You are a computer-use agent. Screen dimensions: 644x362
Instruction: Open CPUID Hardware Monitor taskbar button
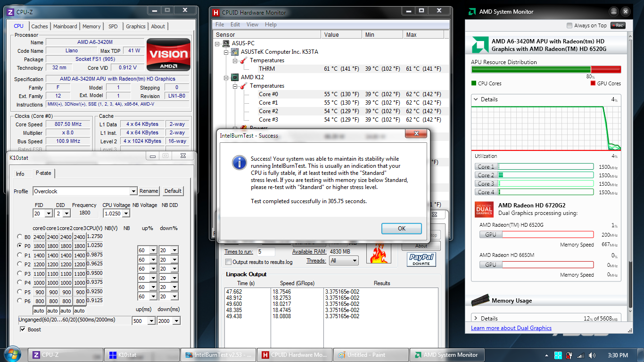(x=295, y=355)
